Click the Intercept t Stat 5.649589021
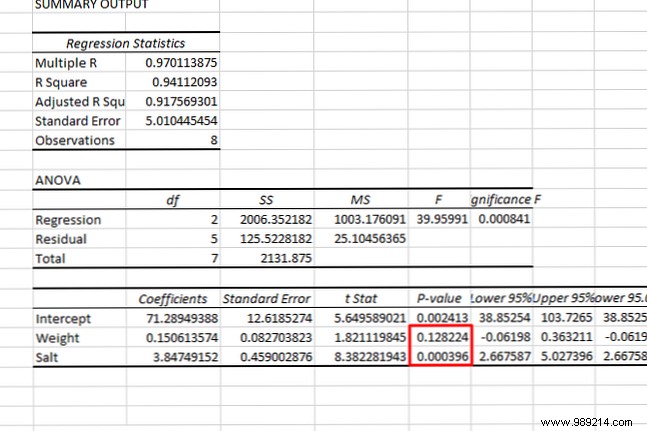This screenshot has height=431, width=647. [x=370, y=318]
